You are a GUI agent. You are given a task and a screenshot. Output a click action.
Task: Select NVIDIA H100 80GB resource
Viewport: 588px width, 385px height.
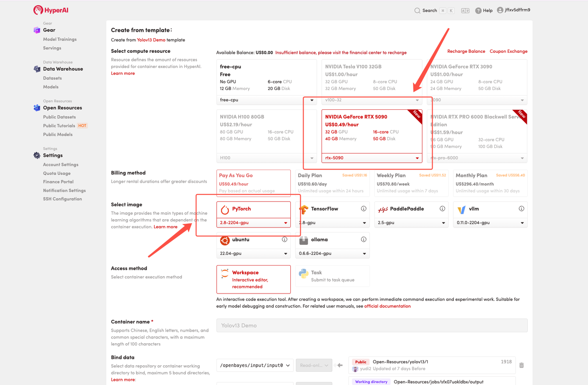click(x=266, y=131)
